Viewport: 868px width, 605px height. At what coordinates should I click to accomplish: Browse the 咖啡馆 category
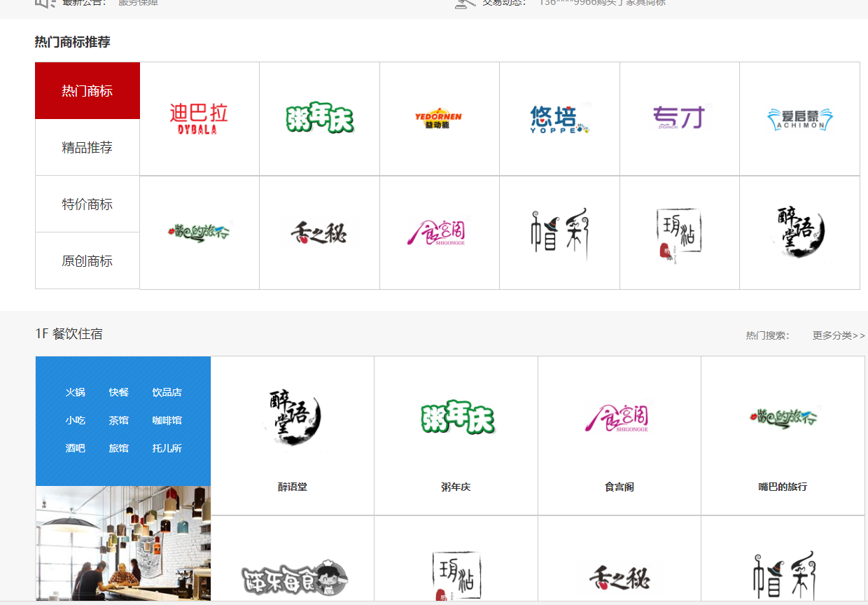tap(167, 420)
